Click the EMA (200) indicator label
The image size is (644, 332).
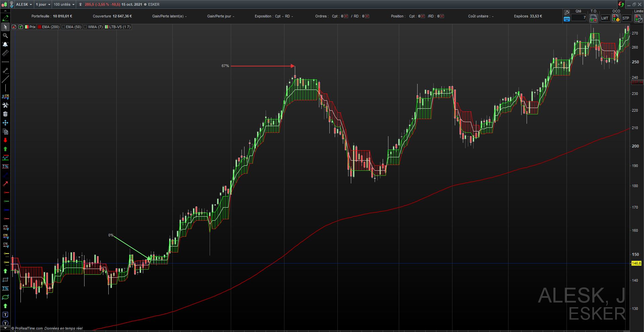(x=51, y=27)
